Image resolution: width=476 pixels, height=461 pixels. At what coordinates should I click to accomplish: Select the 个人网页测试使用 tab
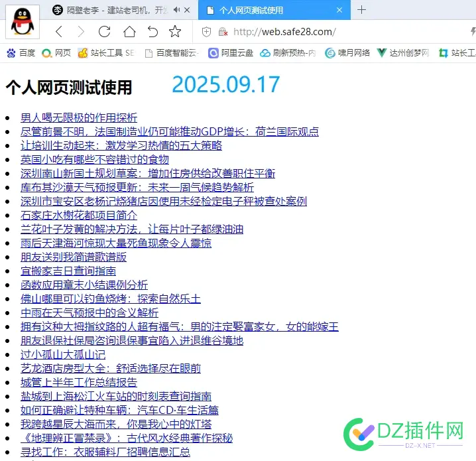274,10
